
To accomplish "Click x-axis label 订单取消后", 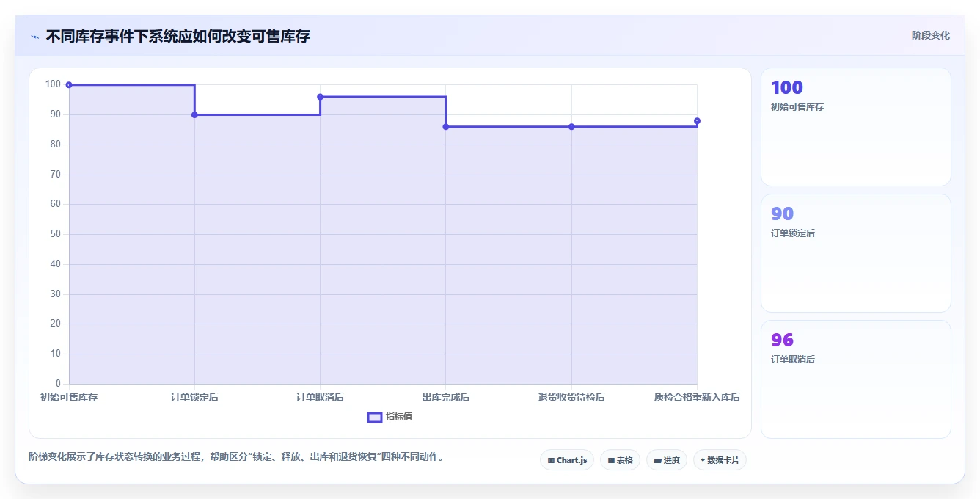I will point(320,397).
